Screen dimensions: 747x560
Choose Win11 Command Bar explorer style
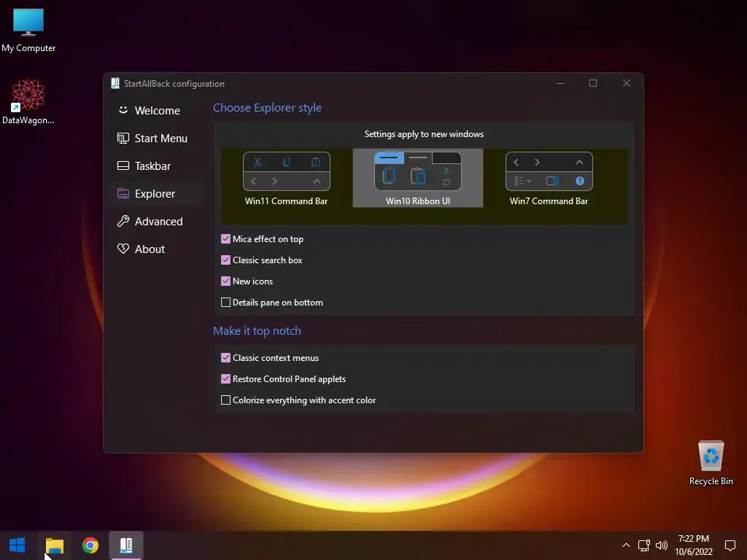[x=286, y=178]
